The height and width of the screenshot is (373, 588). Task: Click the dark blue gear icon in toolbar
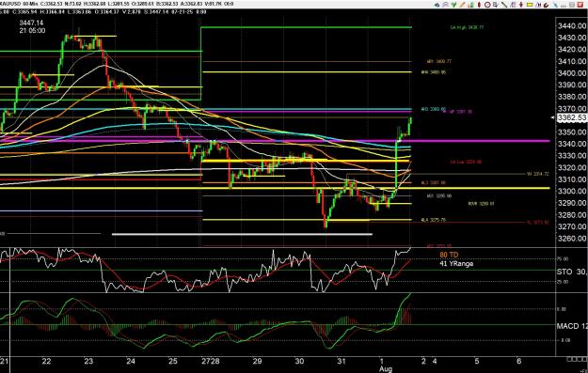[437, 5]
